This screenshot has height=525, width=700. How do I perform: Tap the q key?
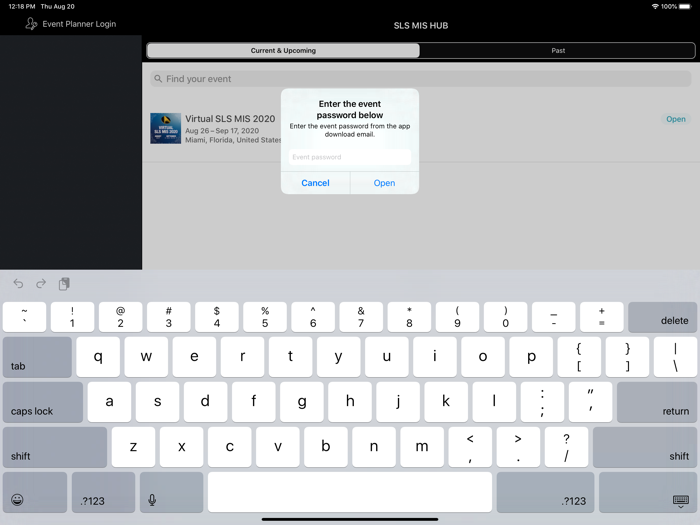click(x=98, y=358)
